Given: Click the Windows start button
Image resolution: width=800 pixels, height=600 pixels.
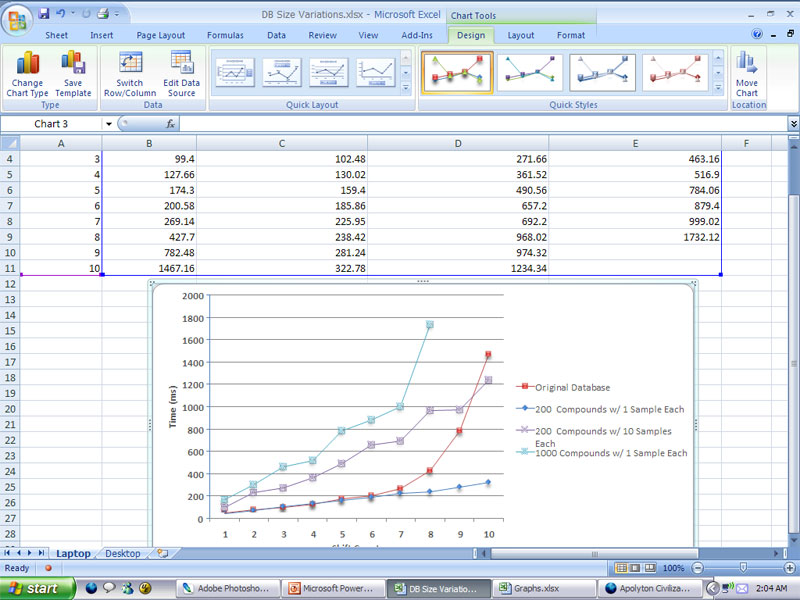Looking at the screenshot, I should click(36, 589).
